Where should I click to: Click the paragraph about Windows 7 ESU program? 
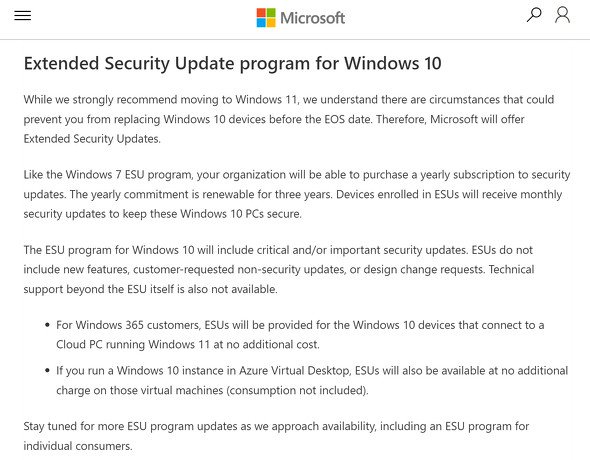coord(297,194)
